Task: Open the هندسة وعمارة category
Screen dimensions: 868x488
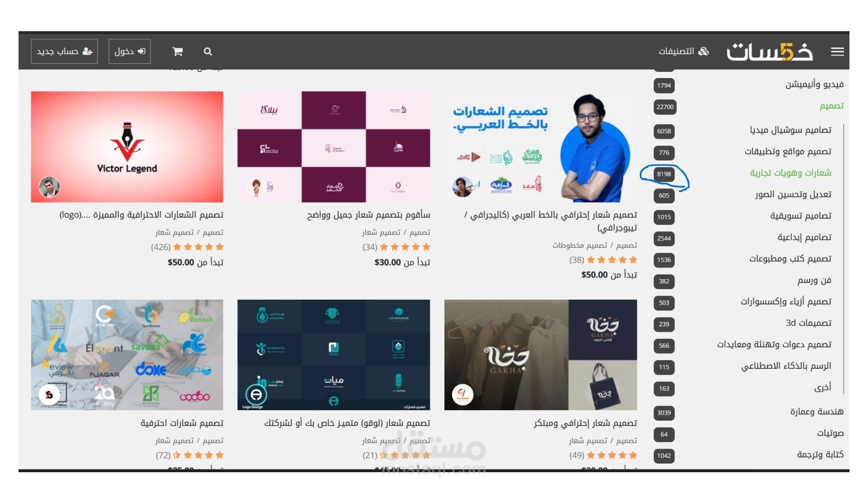Action: click(x=816, y=412)
